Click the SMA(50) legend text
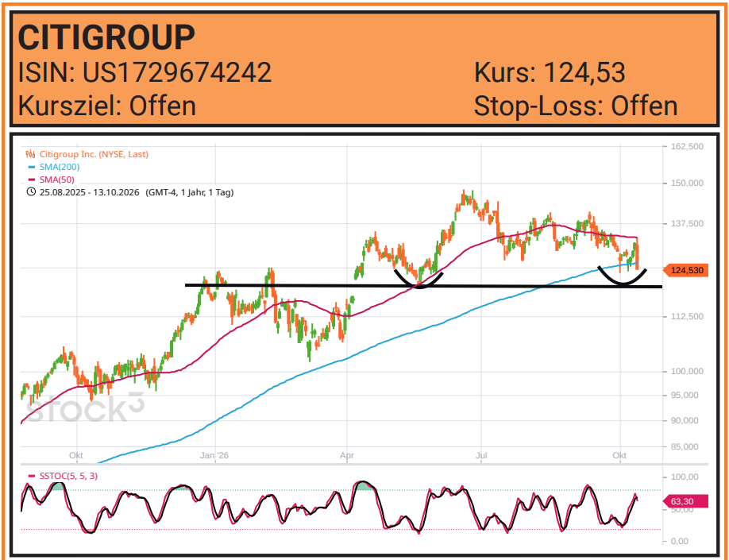The image size is (729, 560). (x=56, y=180)
